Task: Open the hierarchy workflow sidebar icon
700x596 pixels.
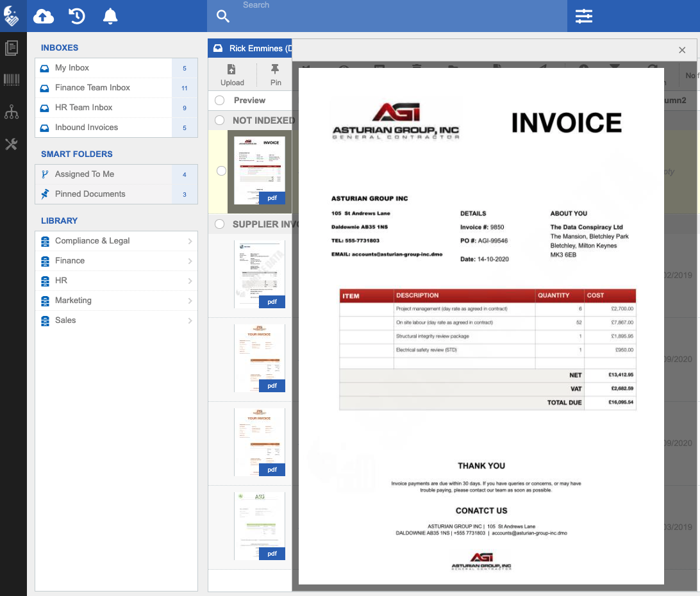Action: point(12,112)
